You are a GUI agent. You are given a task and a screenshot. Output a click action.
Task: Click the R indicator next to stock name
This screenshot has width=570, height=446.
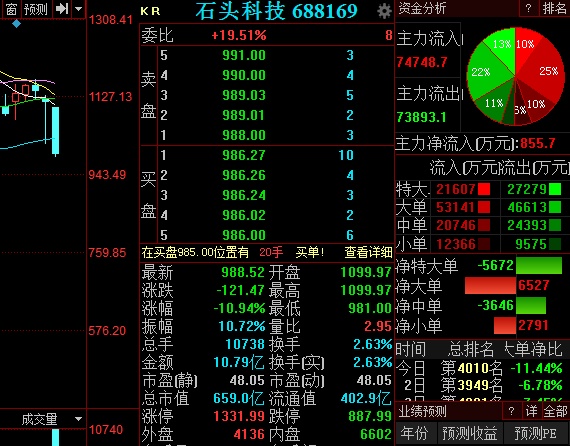(156, 12)
